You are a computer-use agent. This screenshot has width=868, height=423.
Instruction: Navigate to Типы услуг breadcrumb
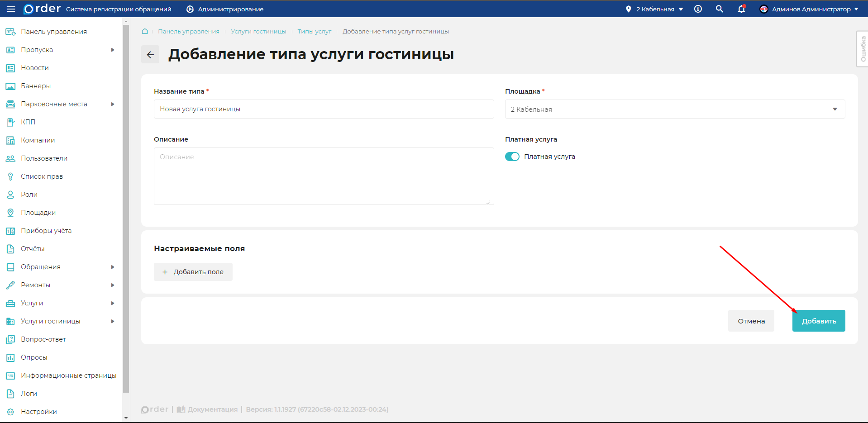(x=314, y=31)
